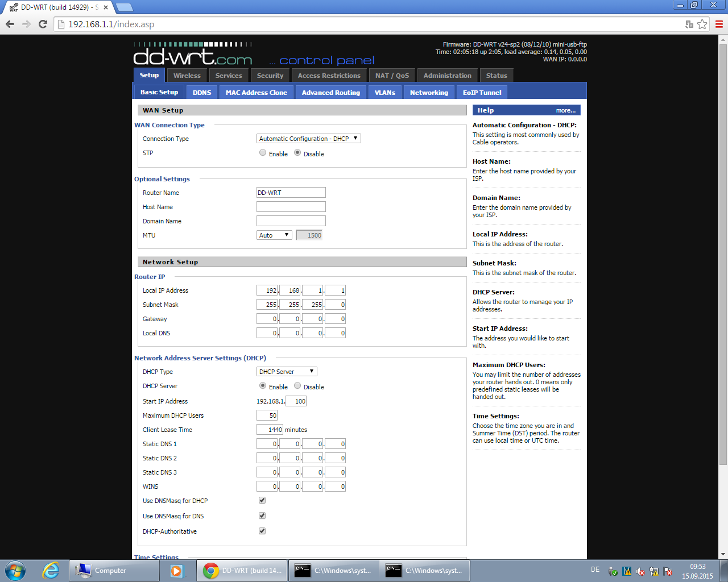Switch to second command prompt window
The image size is (728, 582).
point(424,571)
